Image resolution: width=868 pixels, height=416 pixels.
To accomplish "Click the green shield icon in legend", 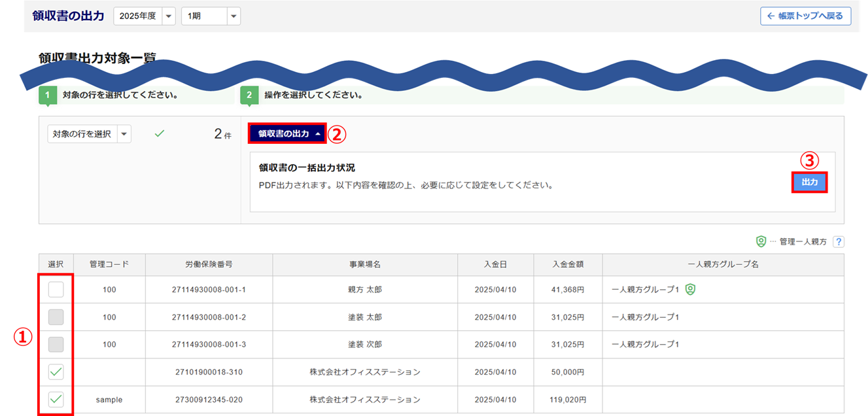I will pyautogui.click(x=761, y=242).
